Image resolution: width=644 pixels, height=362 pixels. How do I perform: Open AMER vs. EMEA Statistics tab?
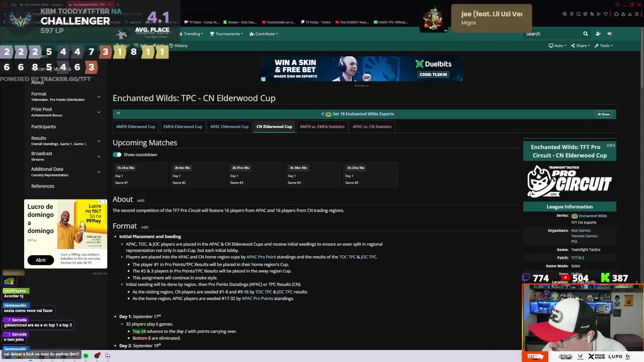(x=322, y=127)
